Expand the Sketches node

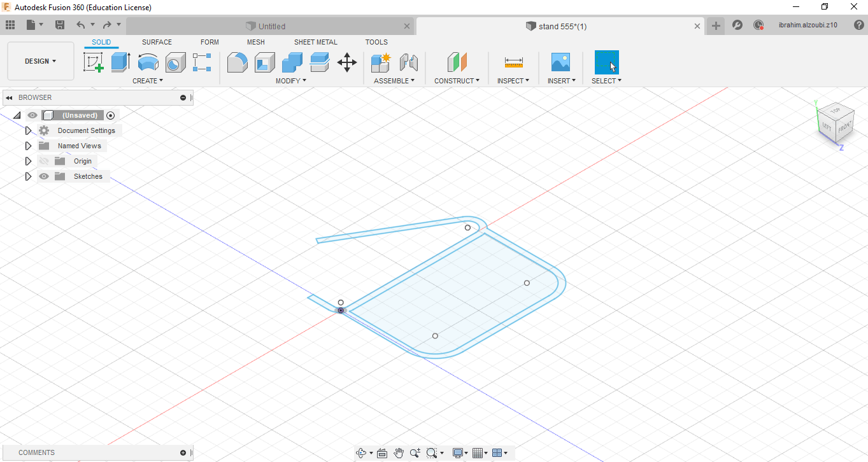(28, 176)
